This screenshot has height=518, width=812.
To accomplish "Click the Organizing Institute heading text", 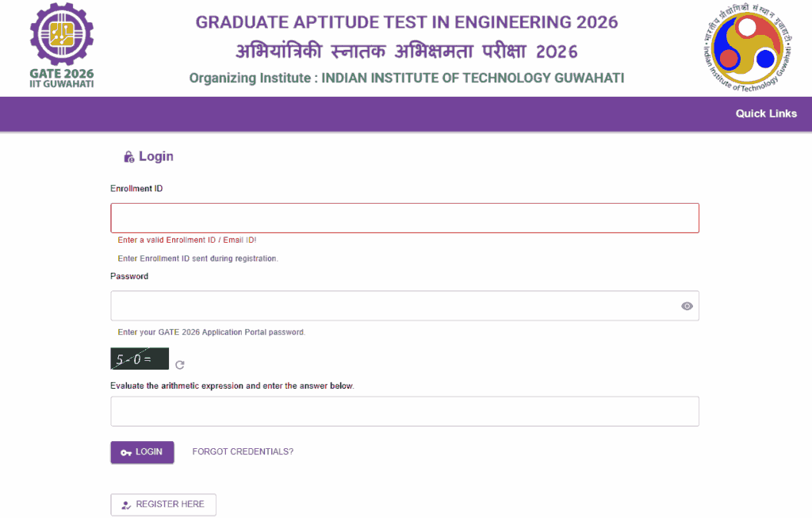I will [x=407, y=79].
